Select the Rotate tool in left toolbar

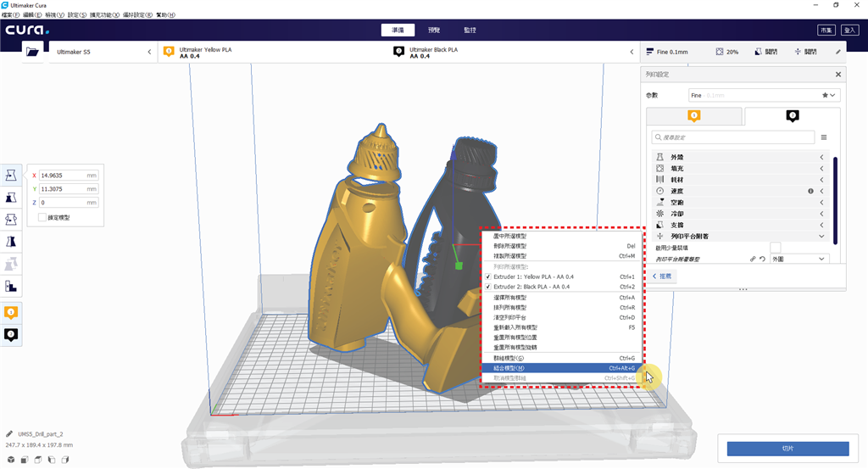pyautogui.click(x=11, y=219)
